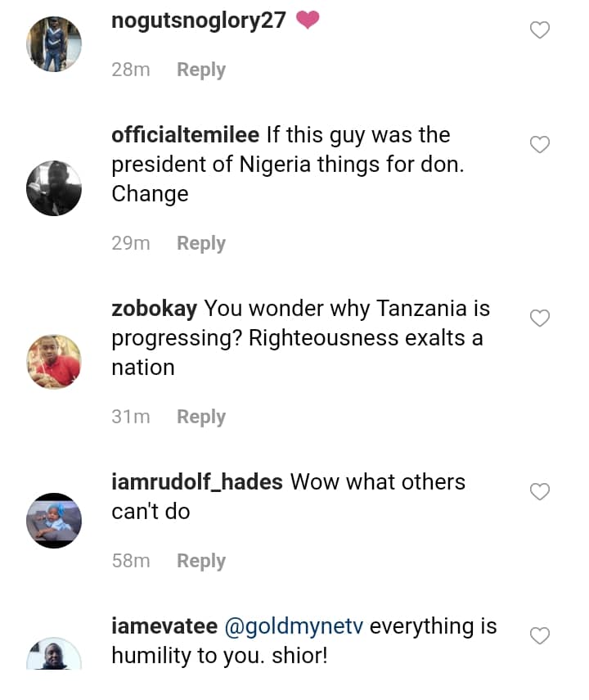This screenshot has width=589, height=700.
Task: Go to officialtemilee's profile via username
Action: 185,134
